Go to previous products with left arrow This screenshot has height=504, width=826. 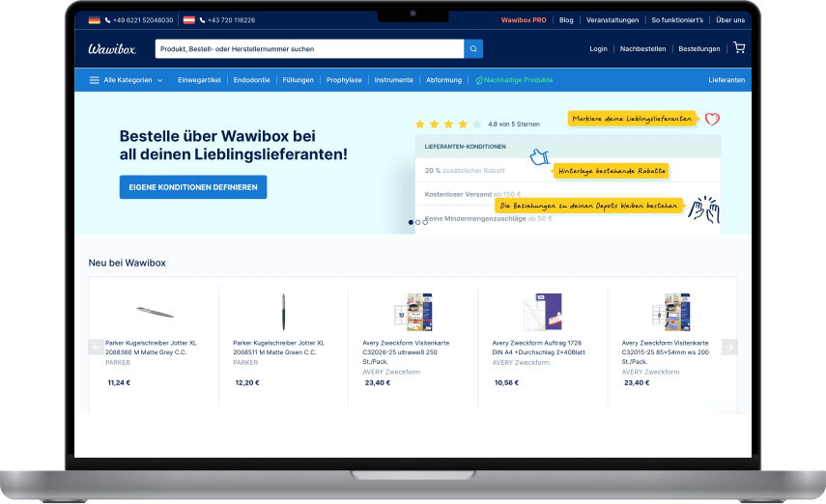[x=96, y=347]
